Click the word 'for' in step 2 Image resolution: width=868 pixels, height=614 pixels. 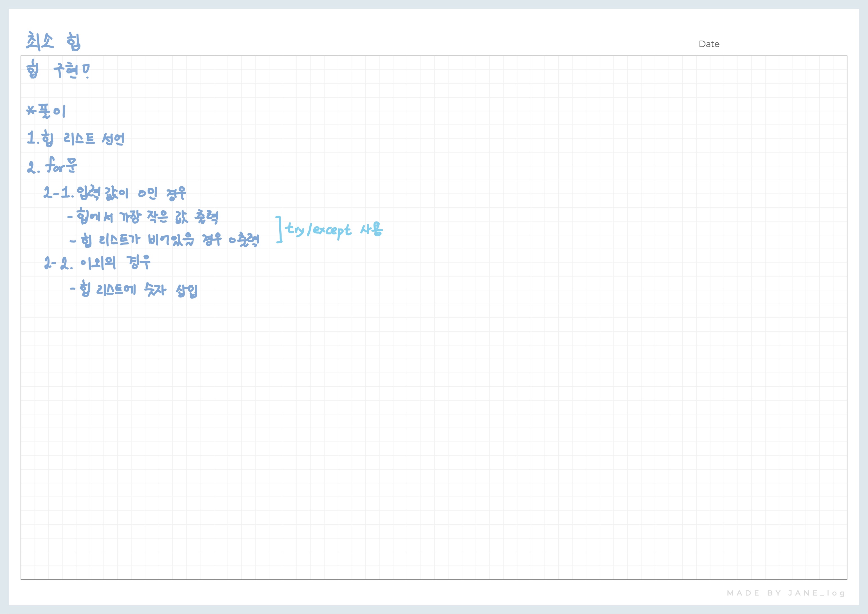pyautogui.click(x=55, y=166)
